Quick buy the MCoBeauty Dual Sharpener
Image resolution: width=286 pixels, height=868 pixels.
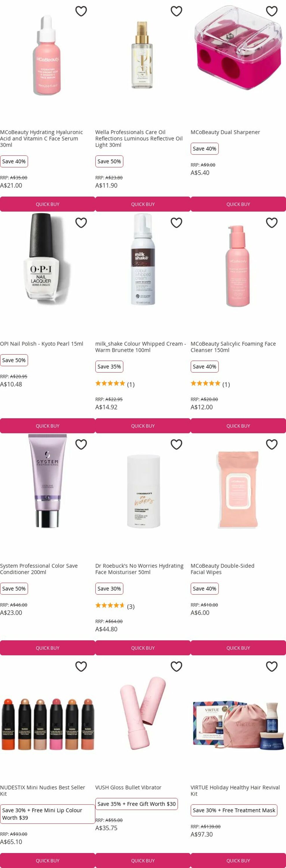click(x=238, y=204)
